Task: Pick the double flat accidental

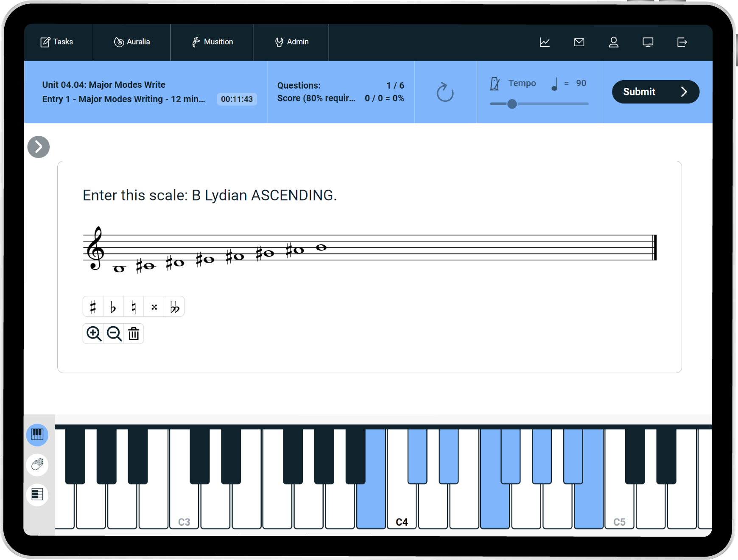Action: 174,307
